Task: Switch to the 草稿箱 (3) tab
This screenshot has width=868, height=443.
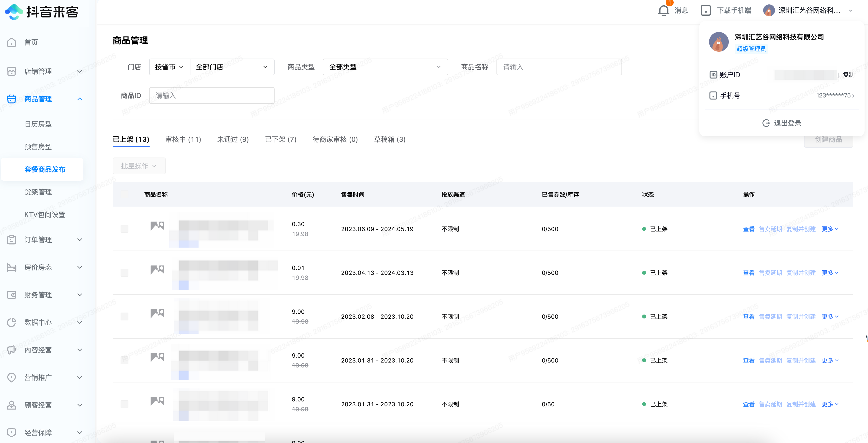Action: tap(389, 139)
